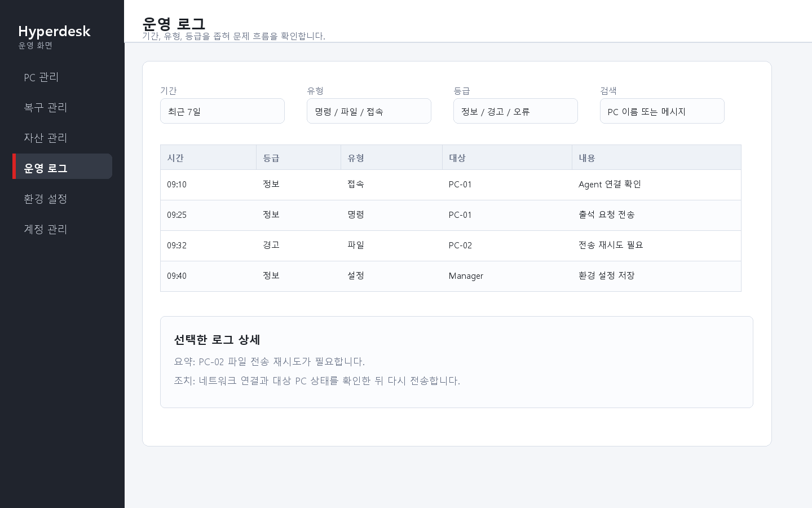This screenshot has width=812, height=508.
Task: Click the 시간 column header
Action: click(x=208, y=157)
